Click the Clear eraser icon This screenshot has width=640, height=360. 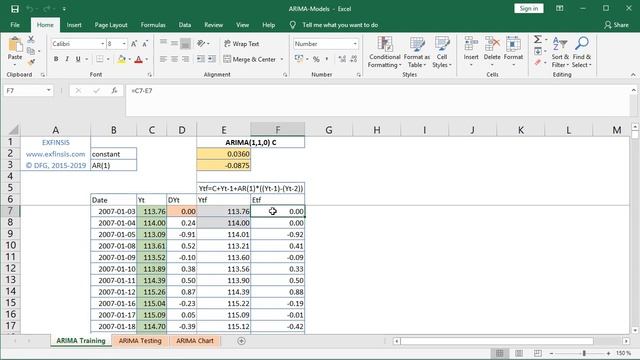[x=538, y=62]
